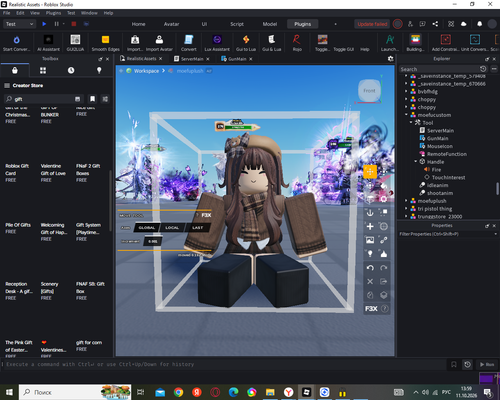Pause the running test
The image size is (500, 400).
pyautogui.click(x=56, y=24)
